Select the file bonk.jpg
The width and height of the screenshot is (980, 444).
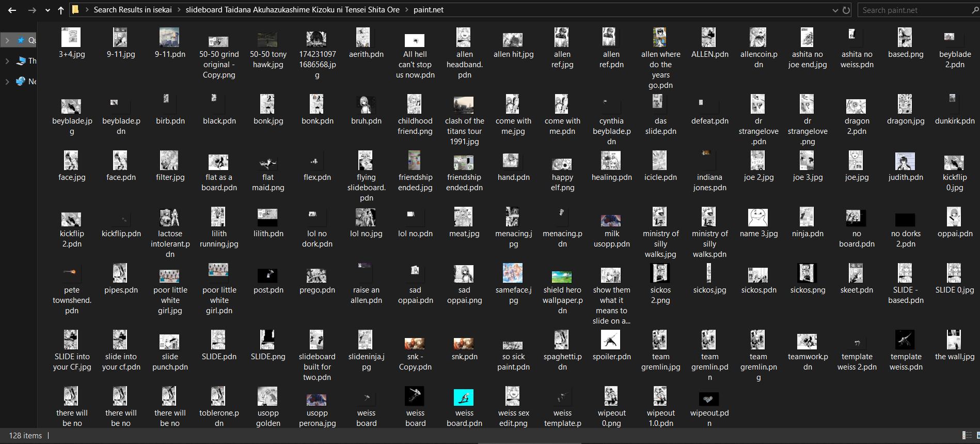point(268,110)
